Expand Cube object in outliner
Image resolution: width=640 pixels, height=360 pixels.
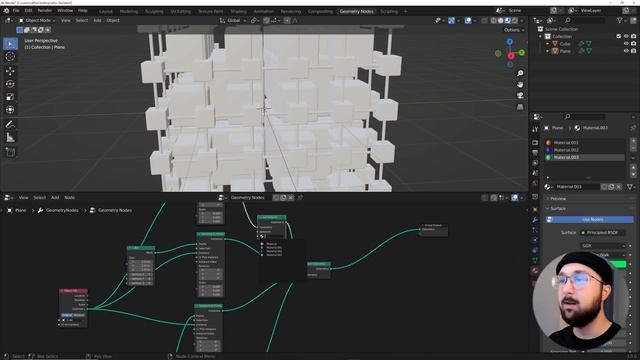click(548, 44)
